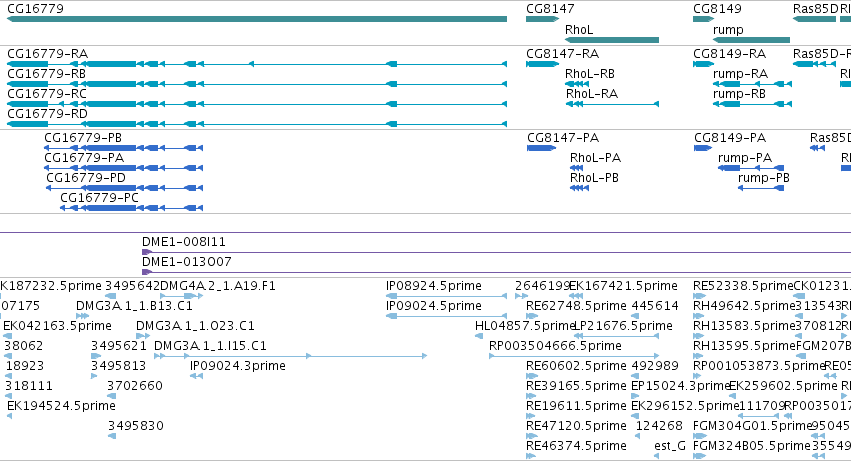
Task: Open the rump-RB transcript
Action: pos(752,104)
